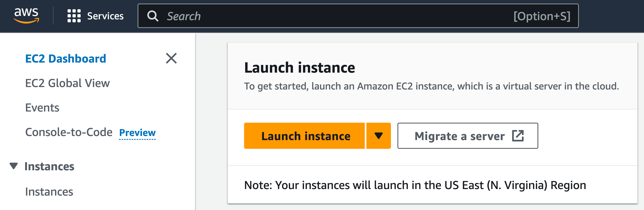The height and width of the screenshot is (210, 644).
Task: Open the Instances page from the sidebar
Action: pyautogui.click(x=49, y=192)
